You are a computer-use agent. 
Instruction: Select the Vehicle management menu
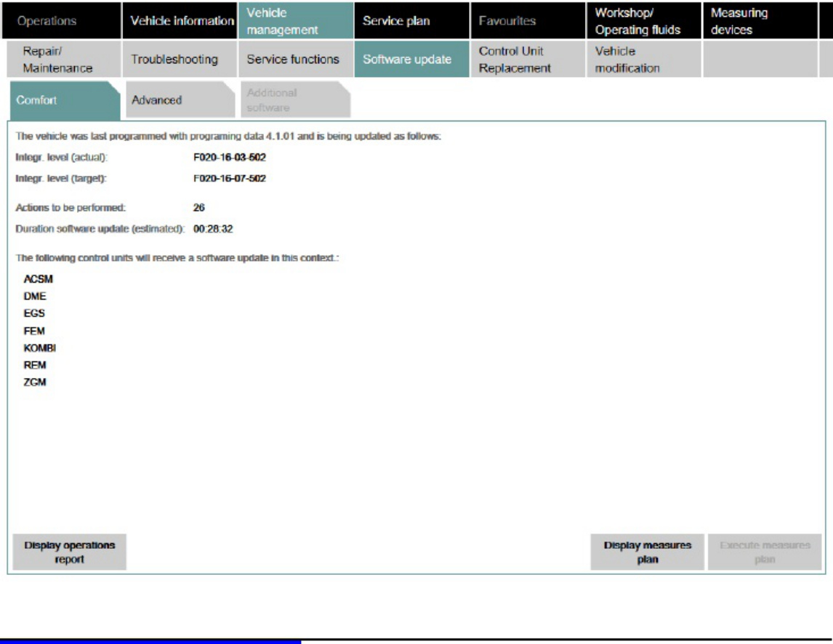point(296,21)
